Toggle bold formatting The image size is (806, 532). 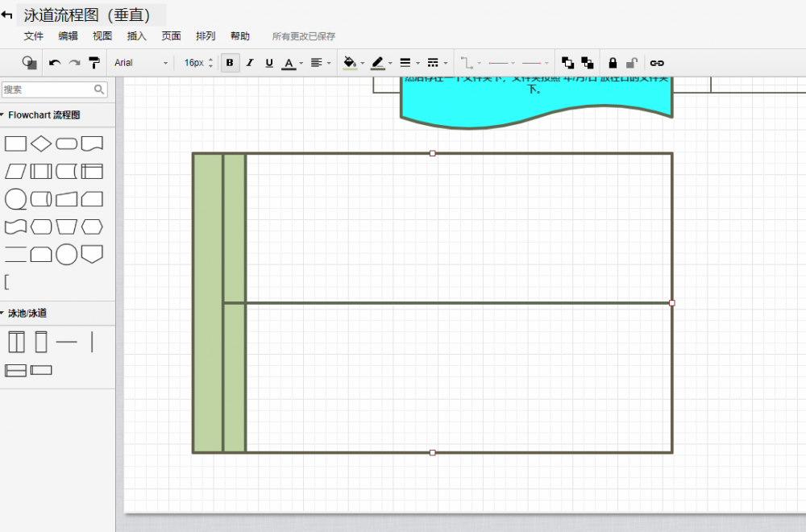pyautogui.click(x=230, y=62)
